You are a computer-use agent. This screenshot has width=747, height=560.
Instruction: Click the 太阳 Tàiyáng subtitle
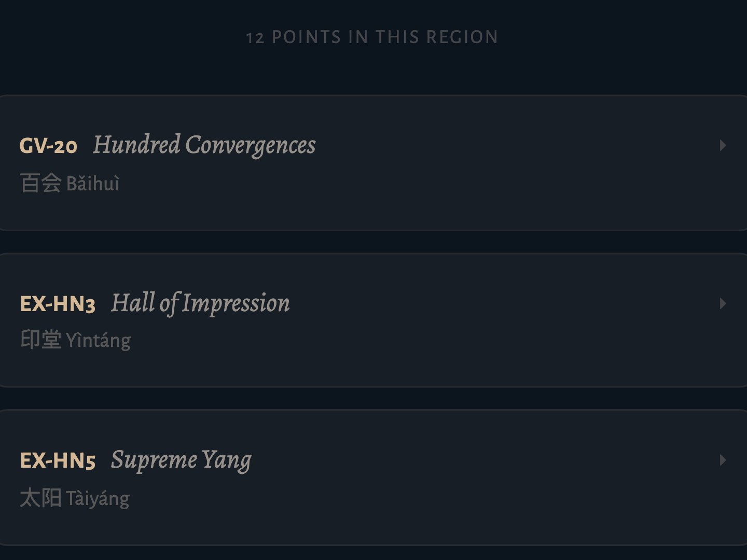click(x=75, y=498)
